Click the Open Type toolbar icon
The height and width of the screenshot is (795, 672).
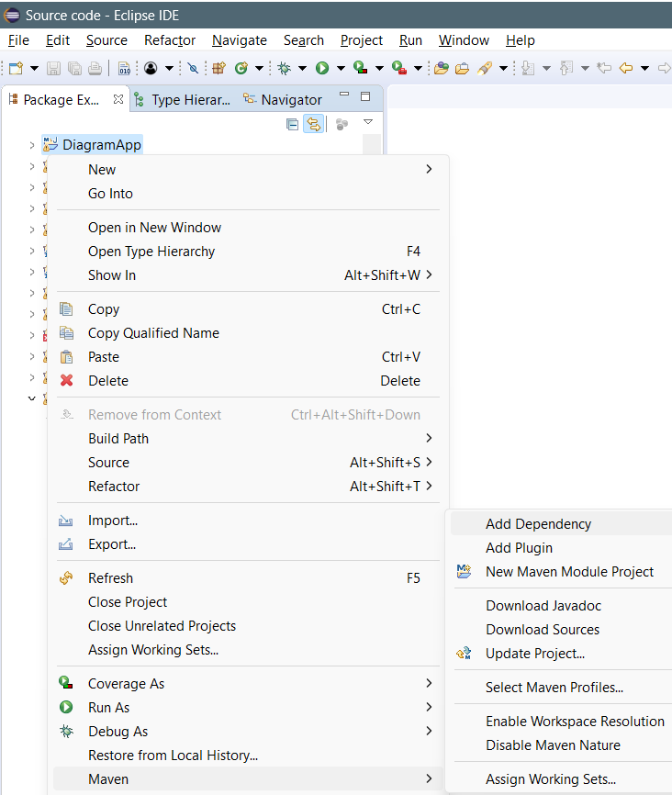pyautogui.click(x=441, y=68)
